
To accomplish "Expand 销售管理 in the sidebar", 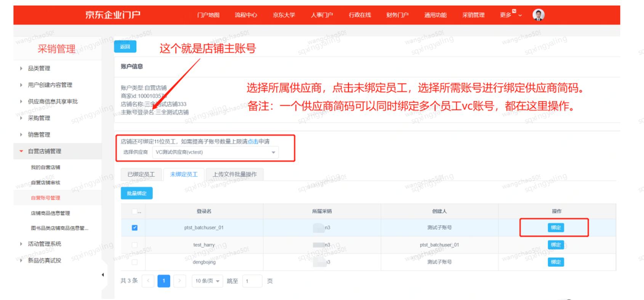I will tap(38, 134).
